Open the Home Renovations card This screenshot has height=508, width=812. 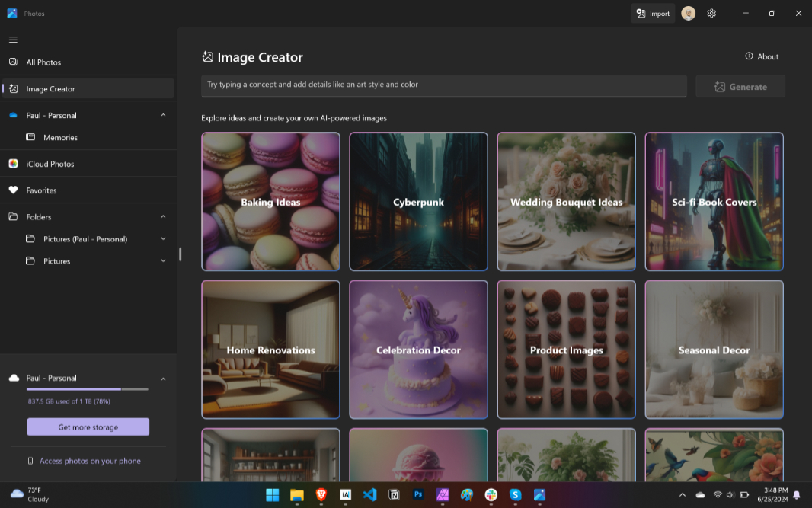click(271, 350)
